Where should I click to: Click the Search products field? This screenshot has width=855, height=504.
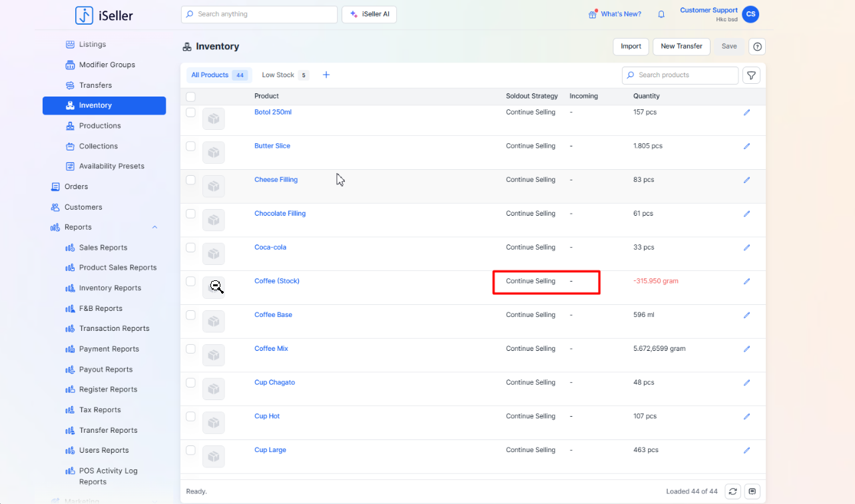tap(680, 75)
